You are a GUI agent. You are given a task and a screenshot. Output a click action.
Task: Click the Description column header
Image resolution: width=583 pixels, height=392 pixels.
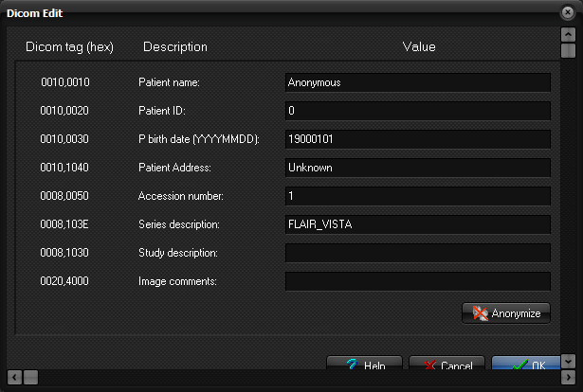pyautogui.click(x=174, y=46)
